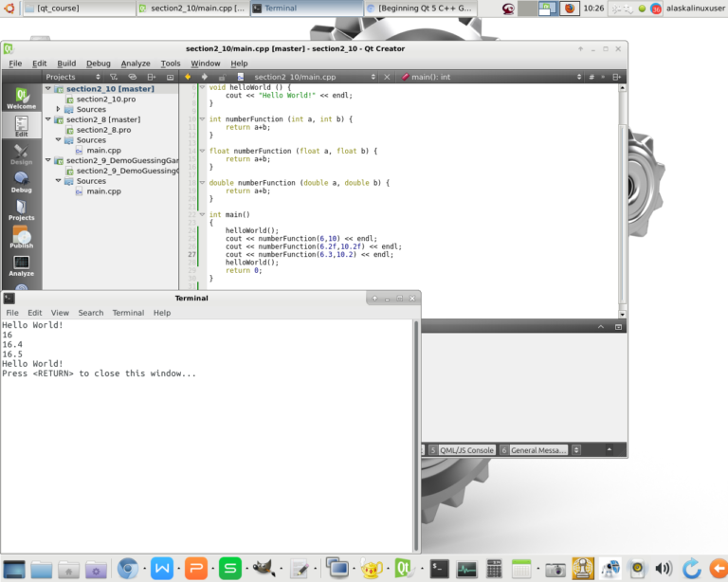
Task: Switch to Debug mode in left sidebar
Action: [21, 180]
